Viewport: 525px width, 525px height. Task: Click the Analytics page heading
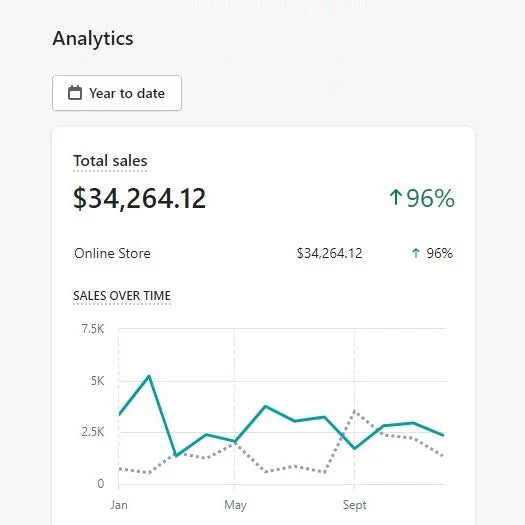pos(93,39)
